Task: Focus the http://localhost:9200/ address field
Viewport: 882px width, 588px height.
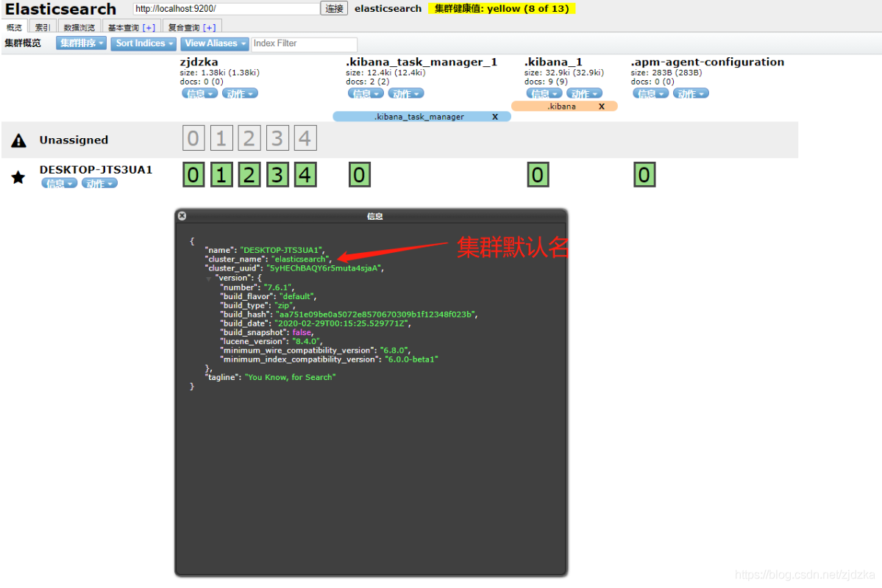Action: point(226,8)
